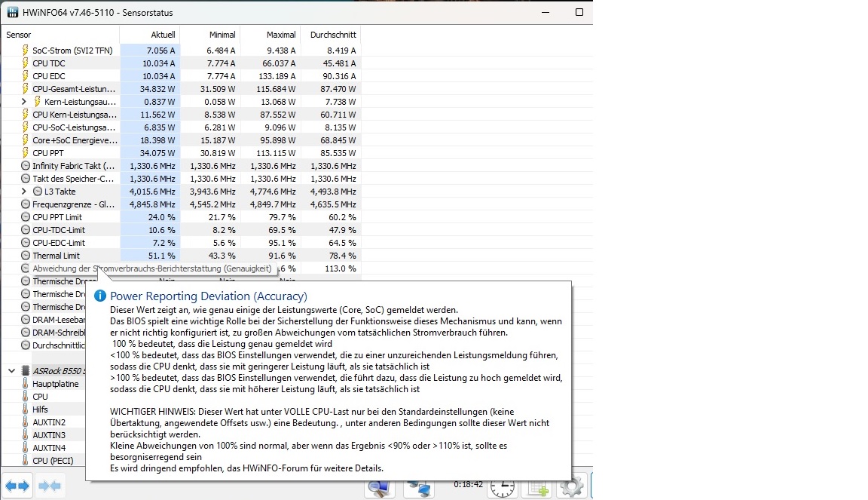The height and width of the screenshot is (500, 868).
Task: Click the maximum value 95.1 %
Action: 282,243
